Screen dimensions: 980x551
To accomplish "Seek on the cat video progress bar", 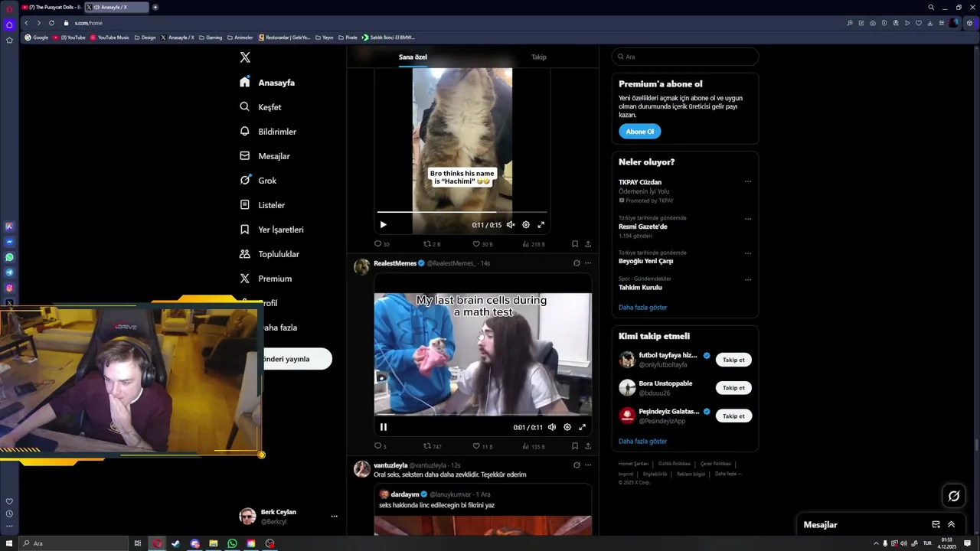I will click(462, 212).
